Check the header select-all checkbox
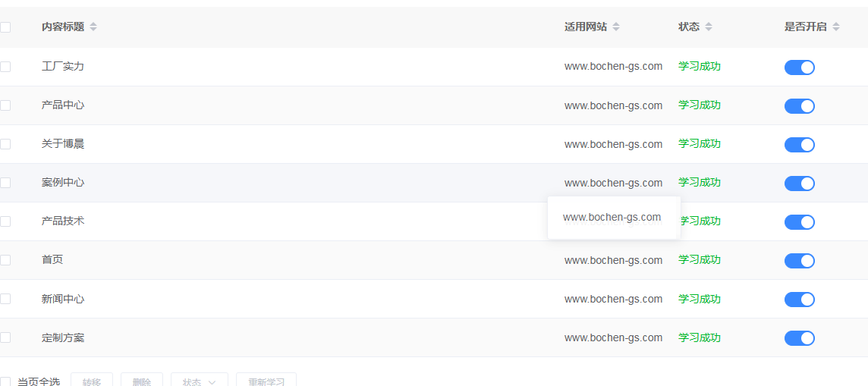Screen dimensions: 868x386 click(5, 27)
